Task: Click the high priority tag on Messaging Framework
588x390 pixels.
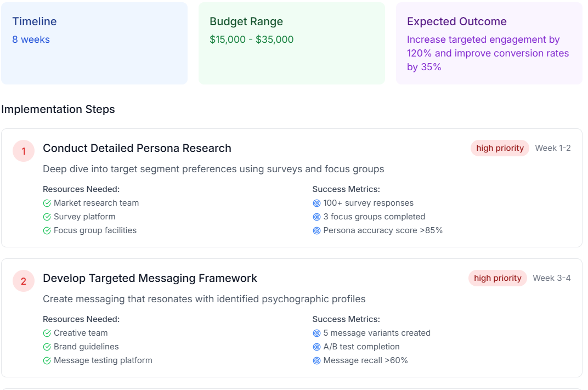Action: tap(497, 278)
